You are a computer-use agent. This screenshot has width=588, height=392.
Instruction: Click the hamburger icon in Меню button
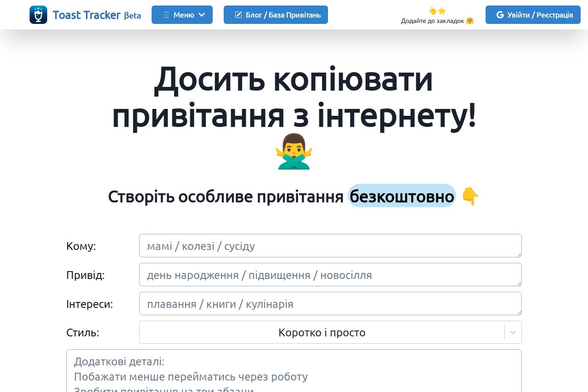tap(166, 15)
